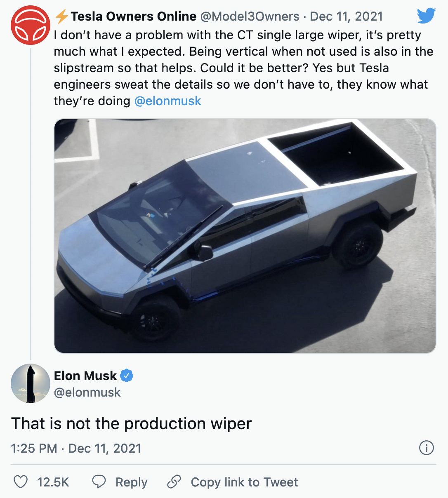Click the @elonmusk mention link
The height and width of the screenshot is (498, 448).
click(x=167, y=101)
